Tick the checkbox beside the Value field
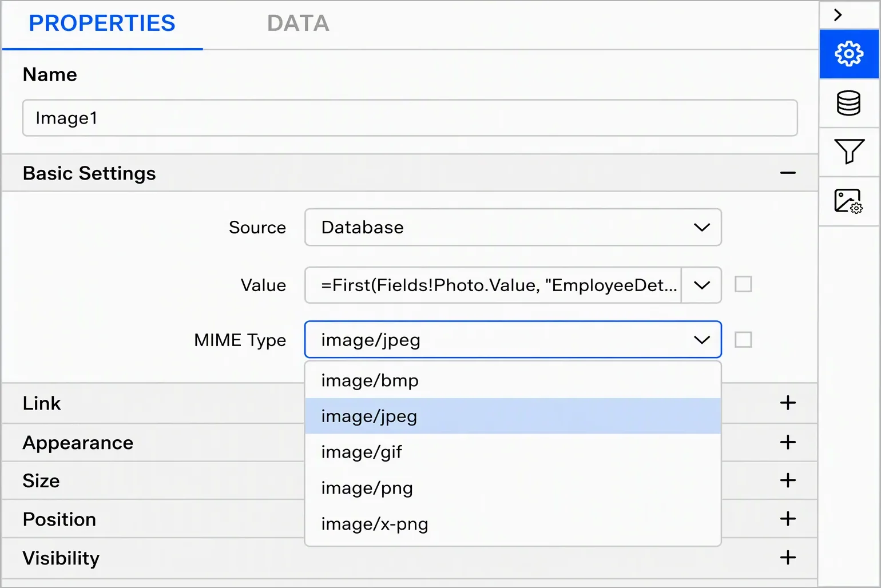Viewport: 881px width, 588px height. (x=743, y=284)
